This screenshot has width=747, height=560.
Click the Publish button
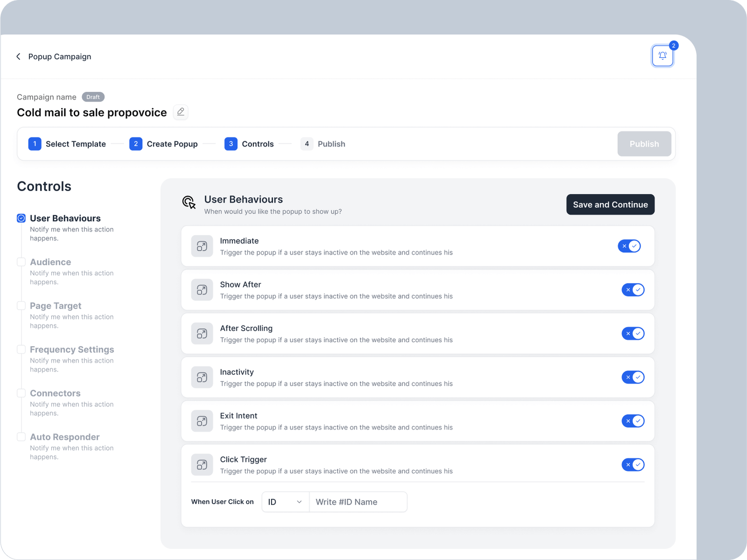pos(644,144)
